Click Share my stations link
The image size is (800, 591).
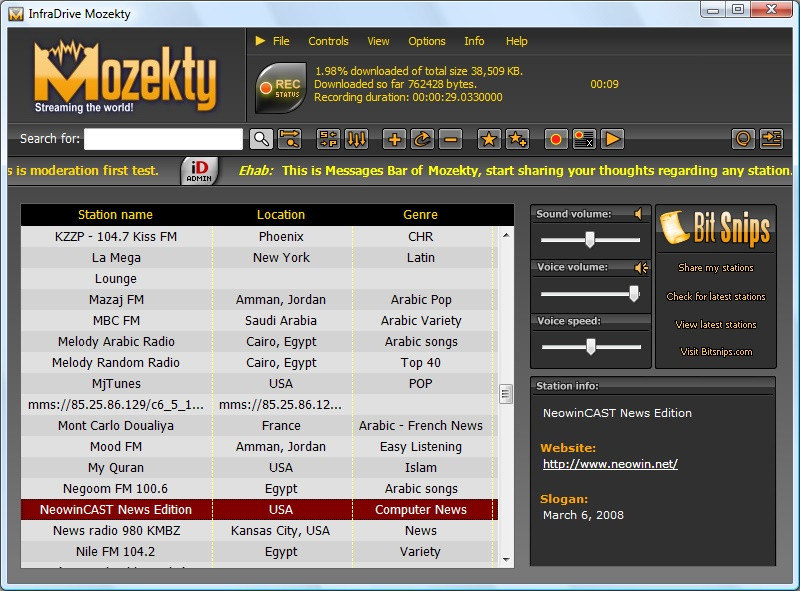pos(716,267)
